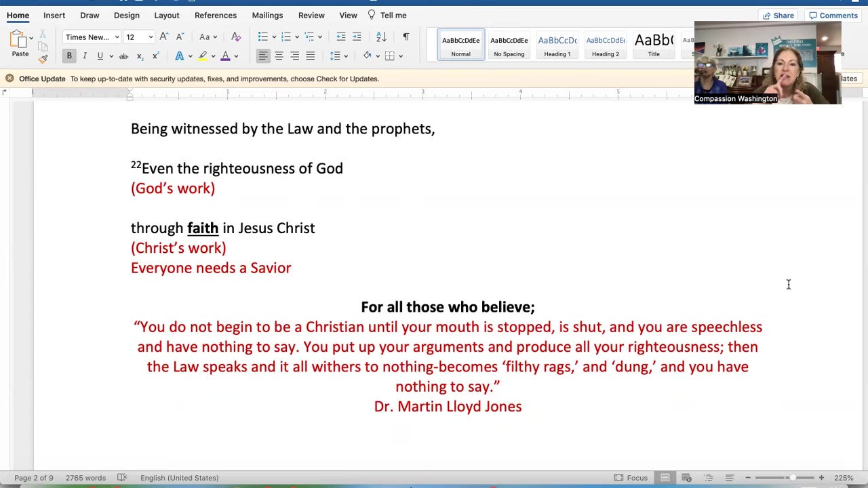Click the multilevel list icon

(309, 37)
